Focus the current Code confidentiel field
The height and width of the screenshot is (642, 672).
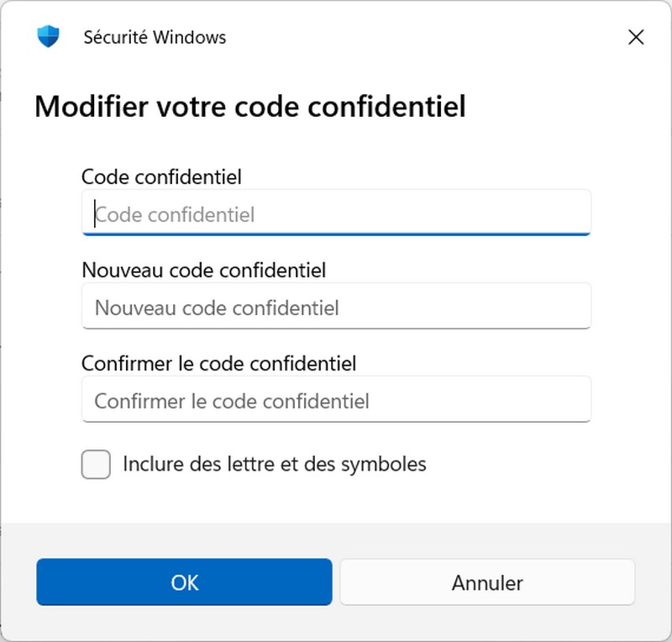[x=336, y=214]
